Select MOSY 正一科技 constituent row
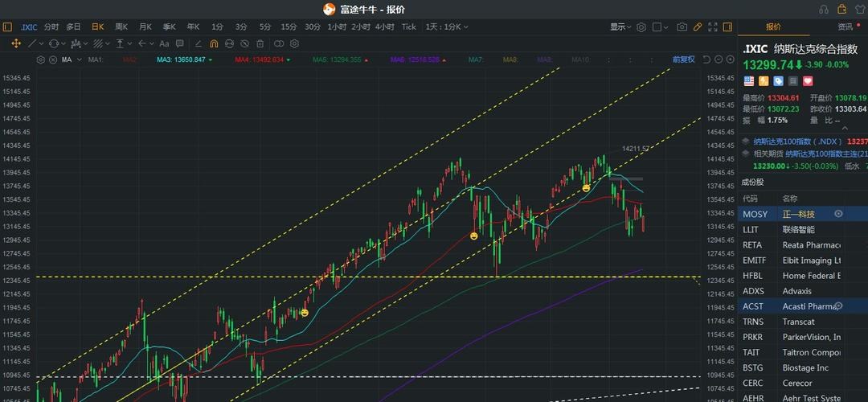The image size is (868, 402). [x=803, y=214]
